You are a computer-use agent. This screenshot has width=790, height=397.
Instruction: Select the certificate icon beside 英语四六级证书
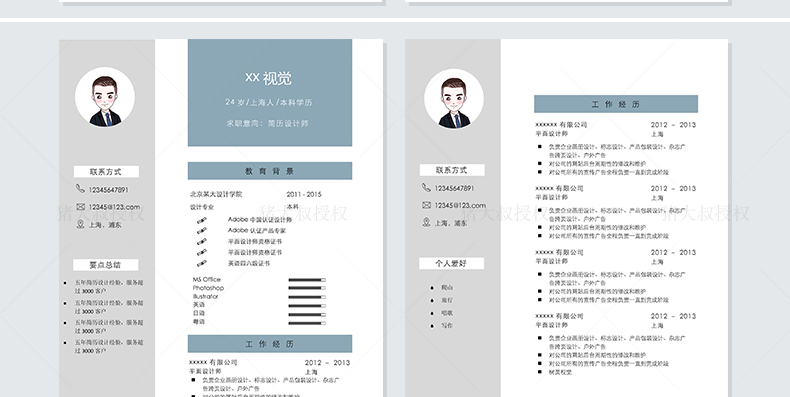(x=202, y=263)
